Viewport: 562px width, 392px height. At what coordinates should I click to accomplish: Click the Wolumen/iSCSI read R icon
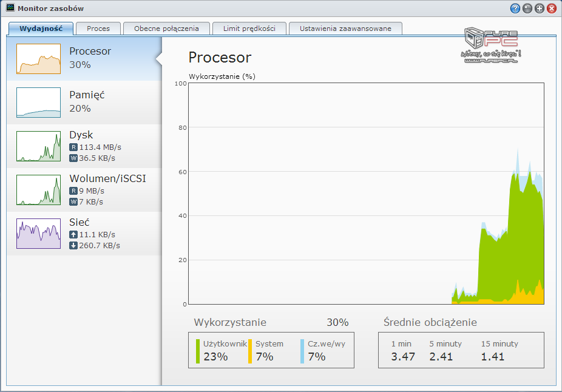[x=73, y=191]
